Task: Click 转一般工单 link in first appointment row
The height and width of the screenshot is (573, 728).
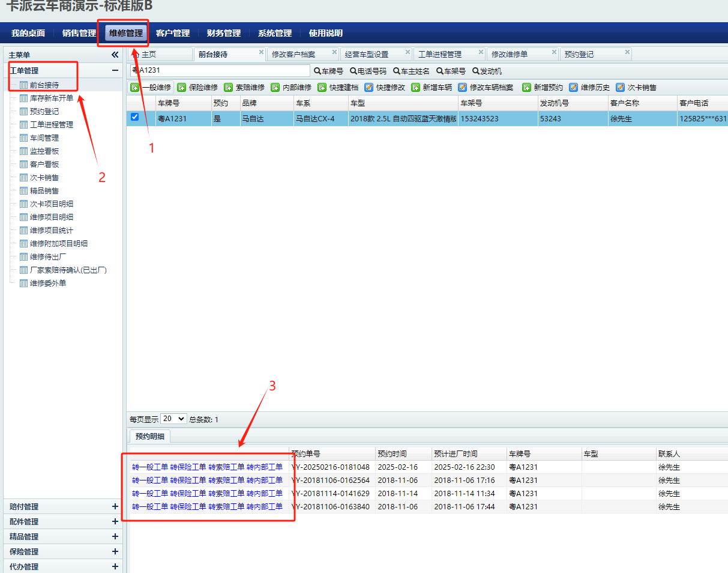Action: click(x=150, y=467)
